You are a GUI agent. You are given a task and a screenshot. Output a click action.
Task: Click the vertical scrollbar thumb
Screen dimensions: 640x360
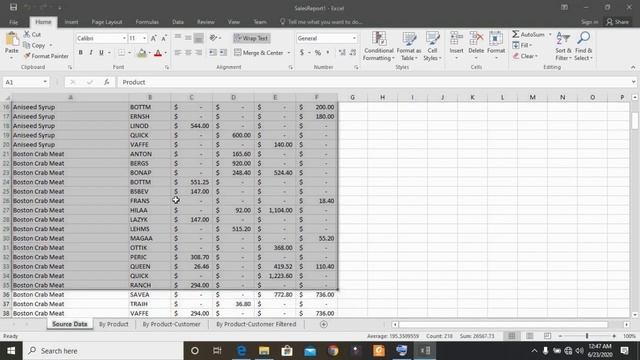coord(635,120)
